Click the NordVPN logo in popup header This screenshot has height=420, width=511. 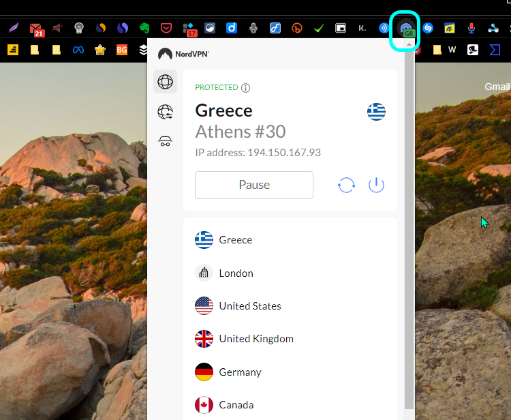coord(183,54)
